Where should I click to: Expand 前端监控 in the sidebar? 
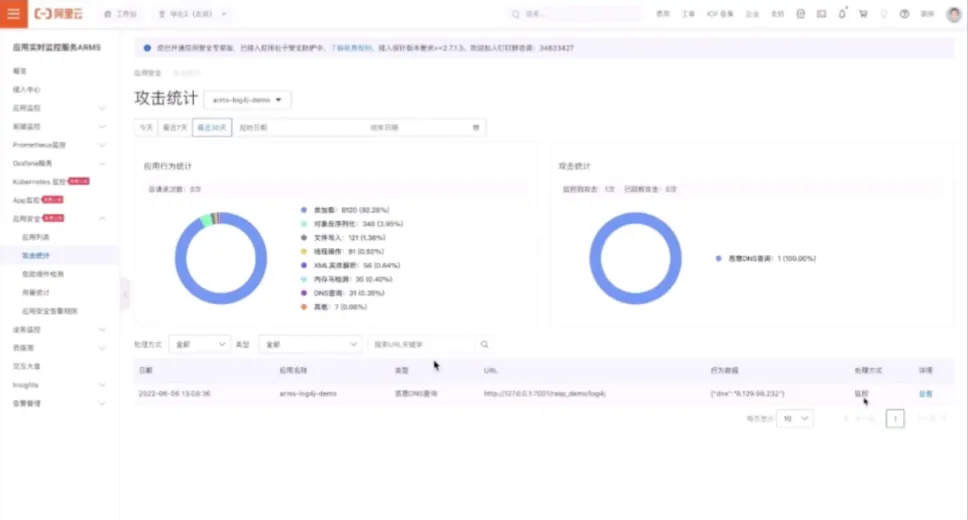[x=59, y=127]
